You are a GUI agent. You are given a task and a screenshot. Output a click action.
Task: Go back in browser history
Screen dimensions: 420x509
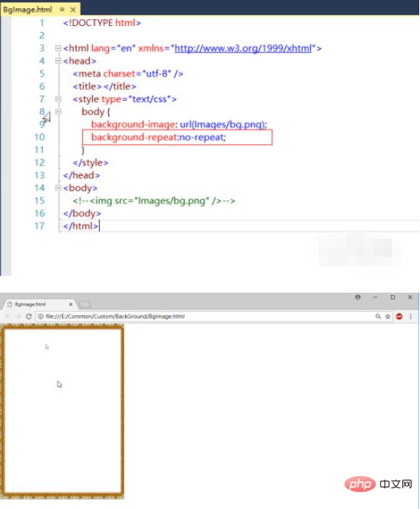click(x=8, y=316)
